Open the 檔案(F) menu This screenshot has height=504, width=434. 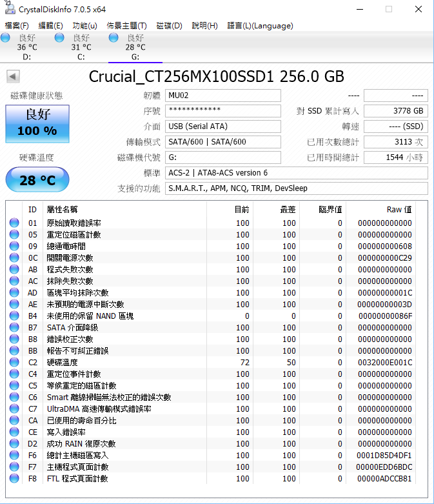pos(17,26)
